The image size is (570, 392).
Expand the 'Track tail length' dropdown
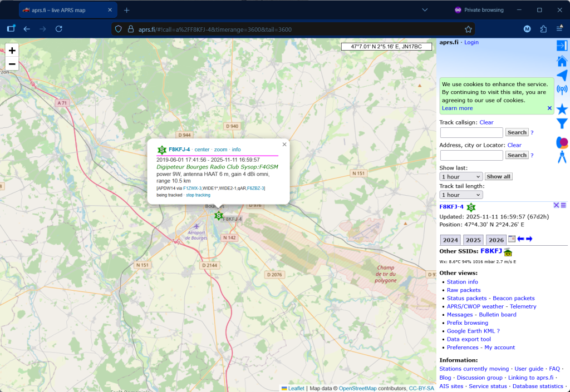click(x=461, y=195)
